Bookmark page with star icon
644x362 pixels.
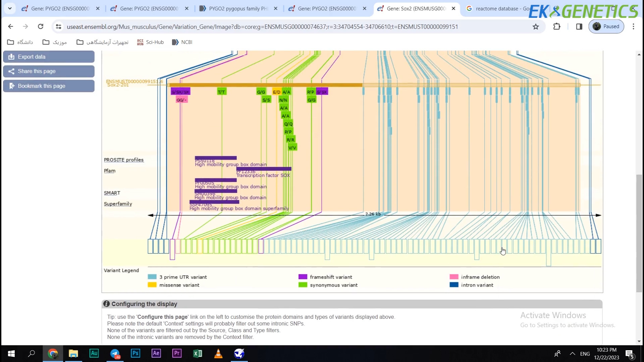pyautogui.click(x=536, y=26)
